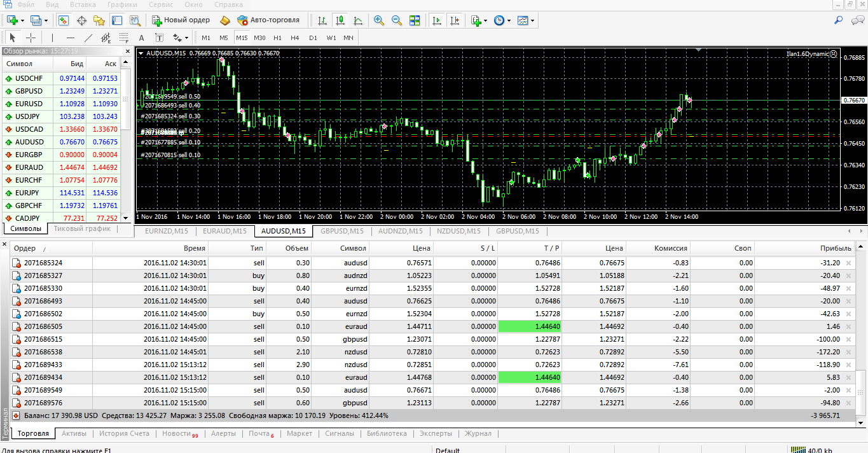
Task: Toggle chart auto scroll
Action: pyautogui.click(x=437, y=20)
